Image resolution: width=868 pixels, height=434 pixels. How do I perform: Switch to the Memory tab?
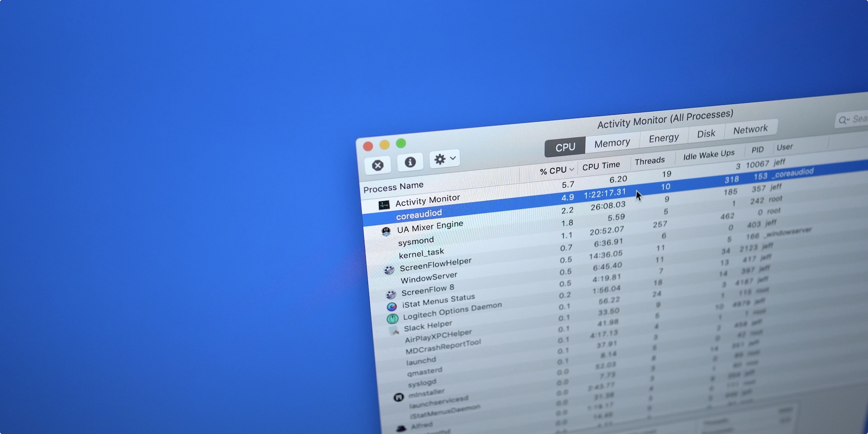[x=612, y=143]
